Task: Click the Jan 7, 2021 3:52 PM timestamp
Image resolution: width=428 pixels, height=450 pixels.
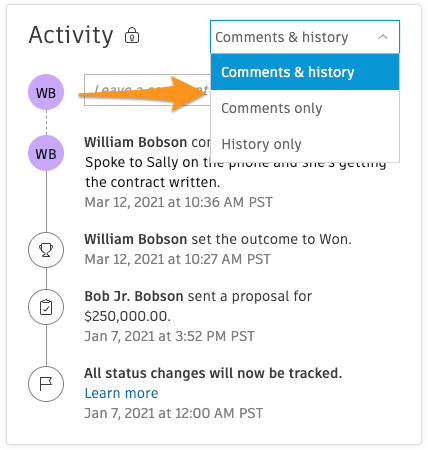Action: point(169,336)
